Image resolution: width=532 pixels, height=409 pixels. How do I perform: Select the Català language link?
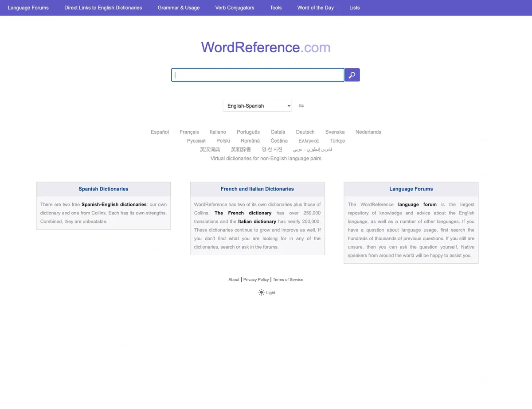click(x=278, y=132)
